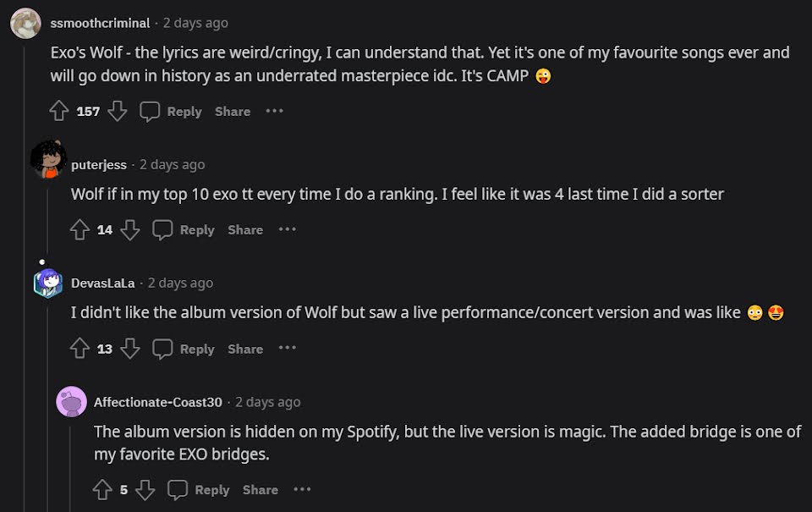Share DevasLaLa's comment
Image resolution: width=812 pixels, height=512 pixels.
tap(245, 349)
